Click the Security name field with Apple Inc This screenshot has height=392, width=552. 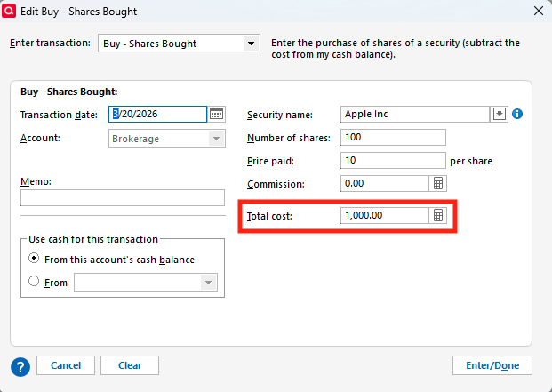[x=414, y=114]
